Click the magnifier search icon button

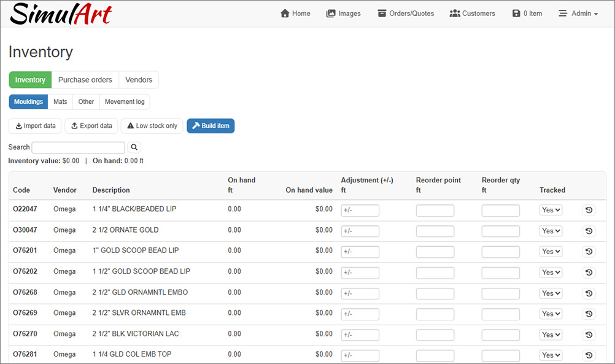tap(134, 147)
